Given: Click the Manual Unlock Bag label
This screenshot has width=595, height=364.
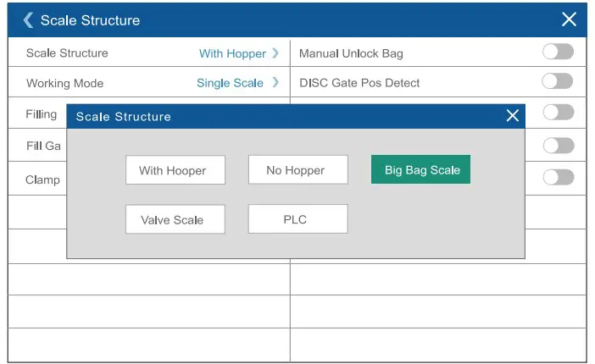Looking at the screenshot, I should pos(351,53).
